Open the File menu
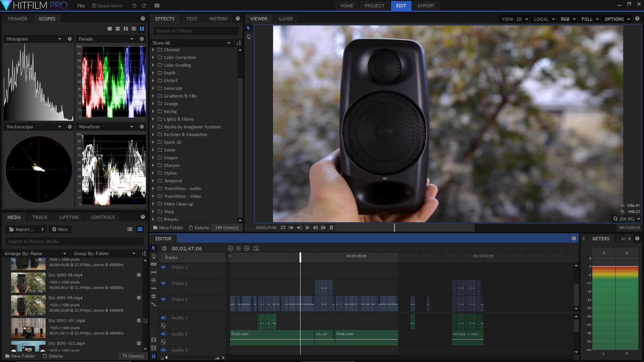 pyautogui.click(x=81, y=5)
